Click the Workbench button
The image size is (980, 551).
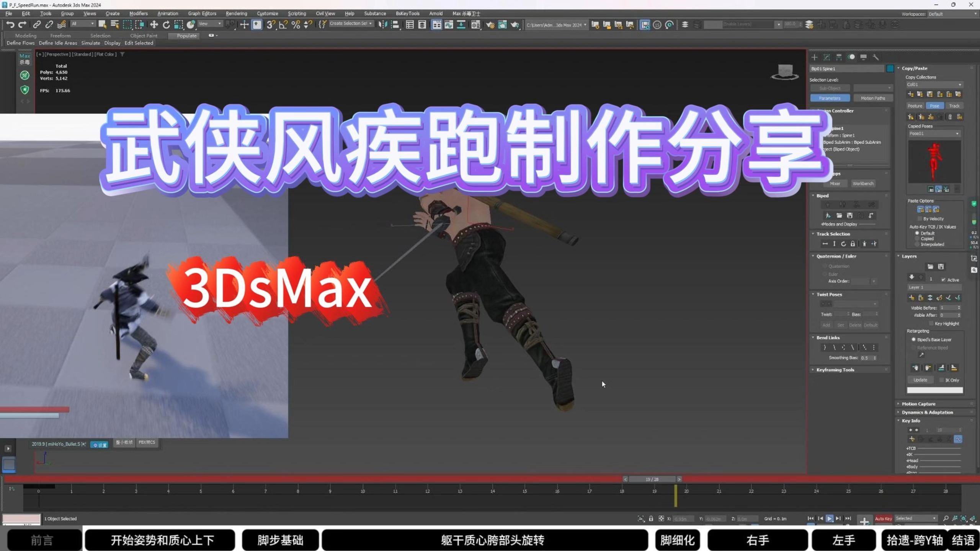pyautogui.click(x=863, y=184)
